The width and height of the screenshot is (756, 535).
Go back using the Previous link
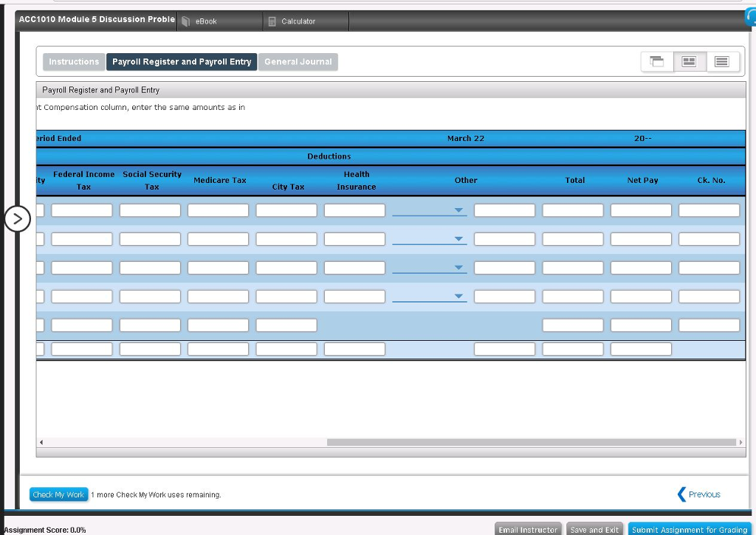click(x=698, y=494)
